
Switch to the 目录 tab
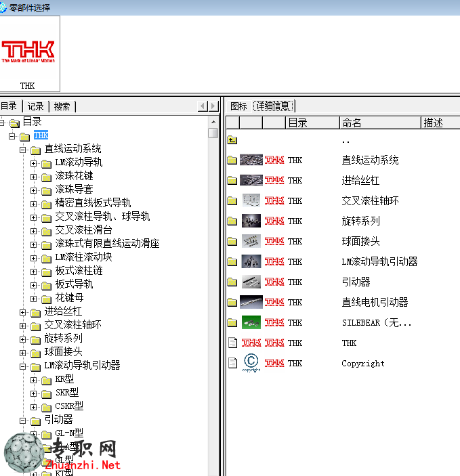[9, 106]
